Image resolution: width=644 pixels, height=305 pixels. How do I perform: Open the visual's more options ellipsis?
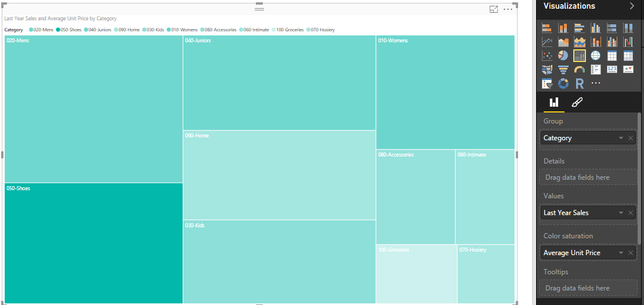pyautogui.click(x=508, y=9)
